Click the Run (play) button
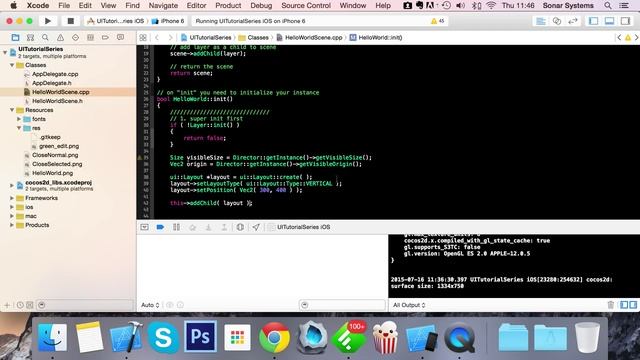This screenshot has height=360, width=640. pos(48,21)
